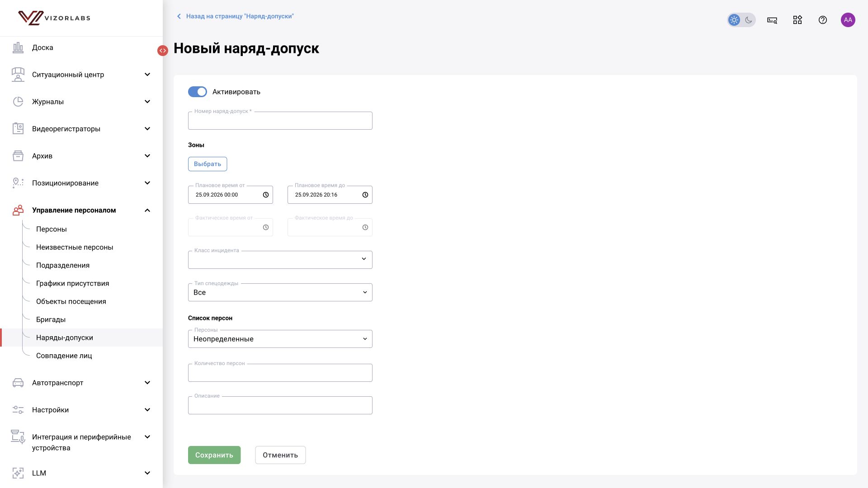868x488 pixels.
Task: Open the Персоны dropdown
Action: coord(280,339)
